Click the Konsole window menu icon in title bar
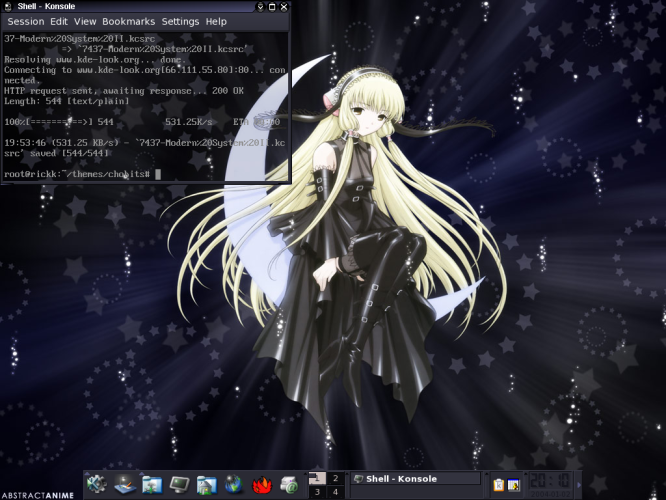 pyautogui.click(x=8, y=6)
